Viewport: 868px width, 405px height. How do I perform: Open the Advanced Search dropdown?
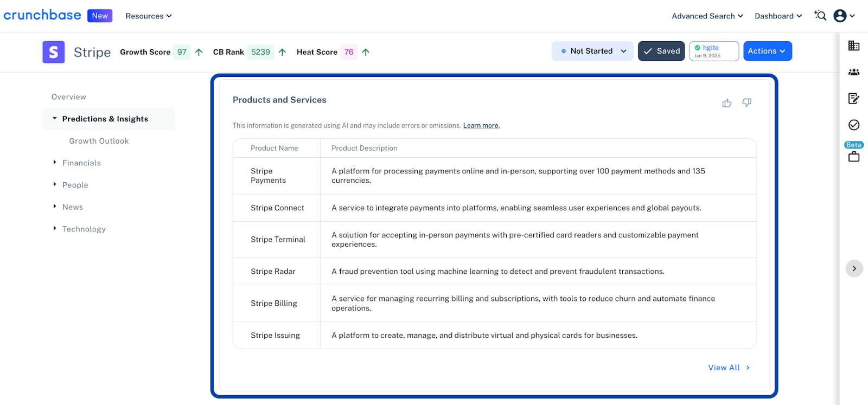click(707, 16)
